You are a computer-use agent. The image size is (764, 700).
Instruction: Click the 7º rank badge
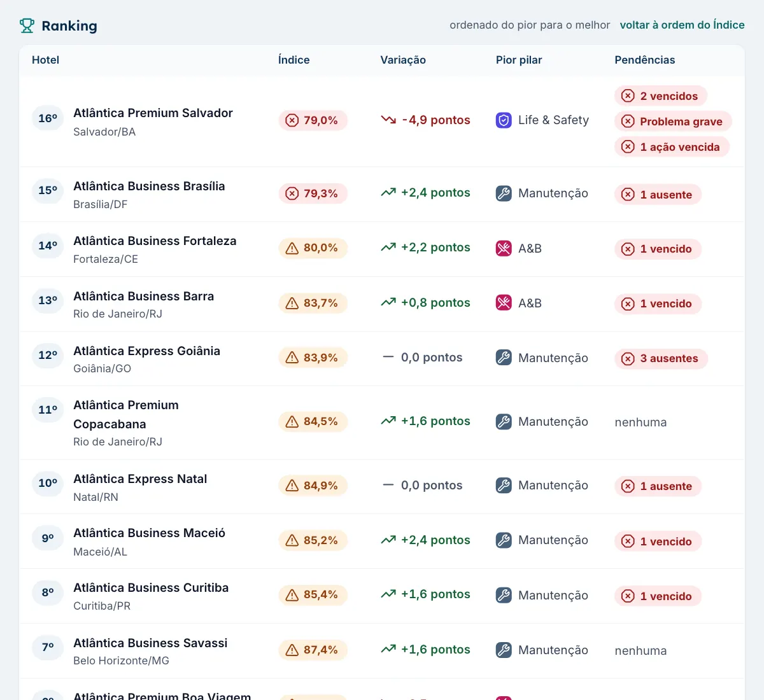[x=48, y=647]
